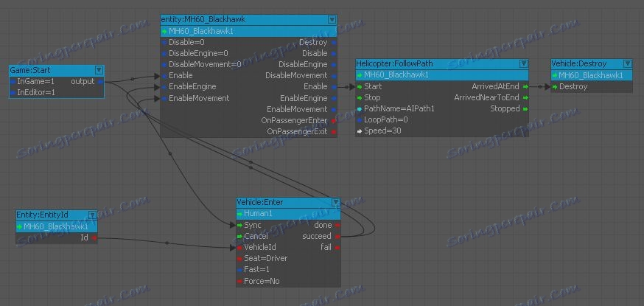Collapse the Game:Start node via its triangle
The width and height of the screenshot is (644, 306).
tap(99, 70)
